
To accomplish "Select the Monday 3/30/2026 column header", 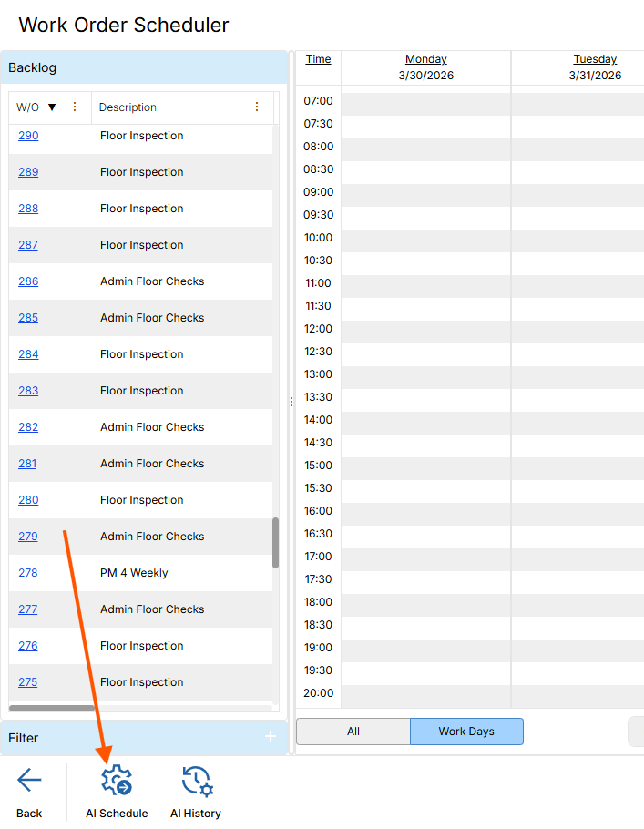I will (425, 67).
